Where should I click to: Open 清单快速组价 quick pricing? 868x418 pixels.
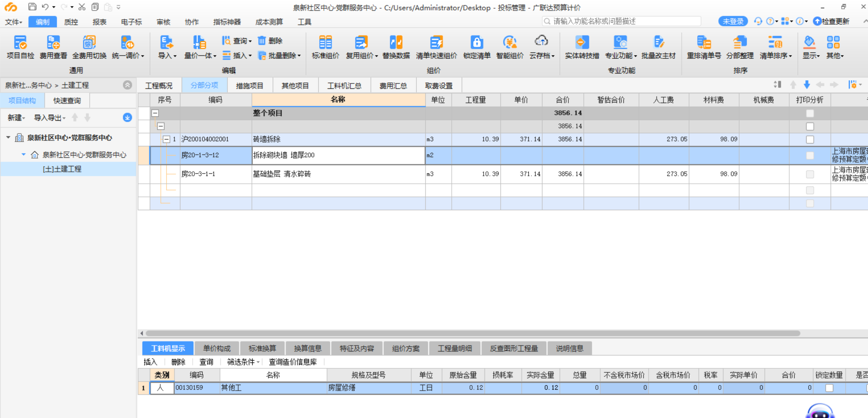click(436, 47)
